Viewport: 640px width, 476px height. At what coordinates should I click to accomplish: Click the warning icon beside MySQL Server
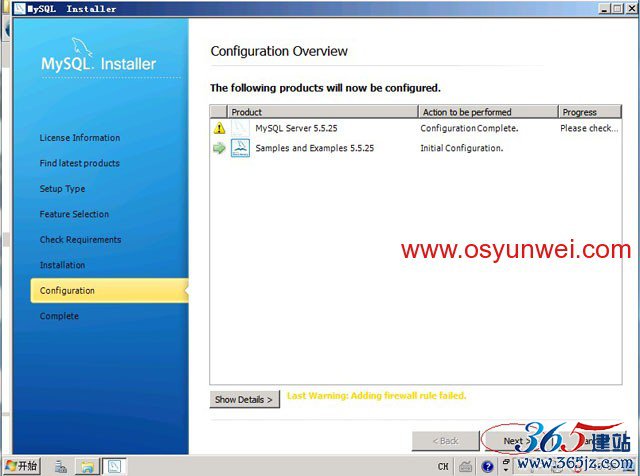219,128
